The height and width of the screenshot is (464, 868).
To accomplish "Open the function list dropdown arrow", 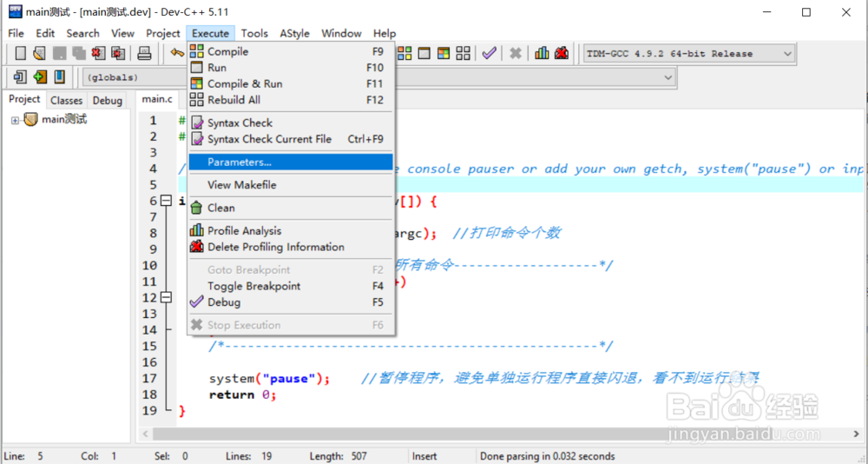I will pos(668,77).
